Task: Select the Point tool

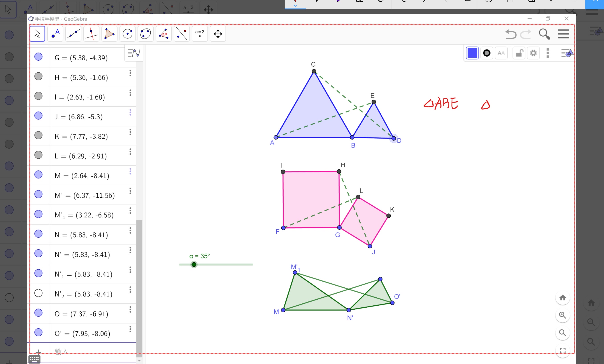Action: (x=55, y=34)
